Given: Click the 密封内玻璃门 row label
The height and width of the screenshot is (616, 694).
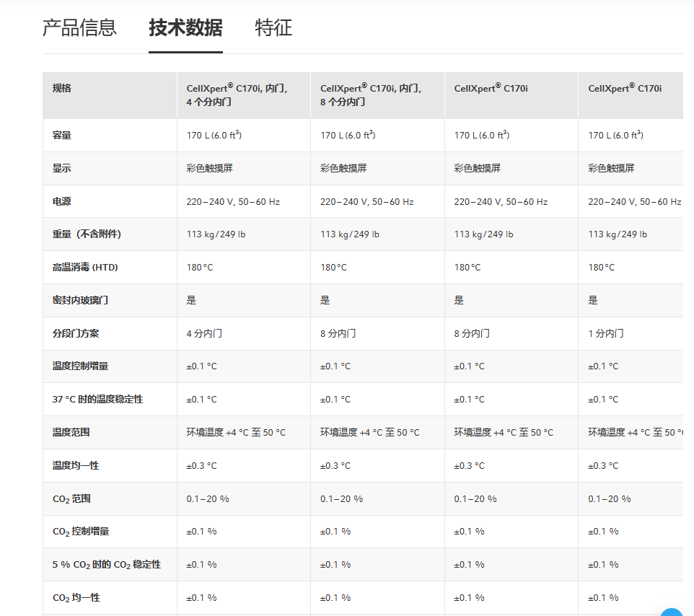Looking at the screenshot, I should (x=80, y=300).
